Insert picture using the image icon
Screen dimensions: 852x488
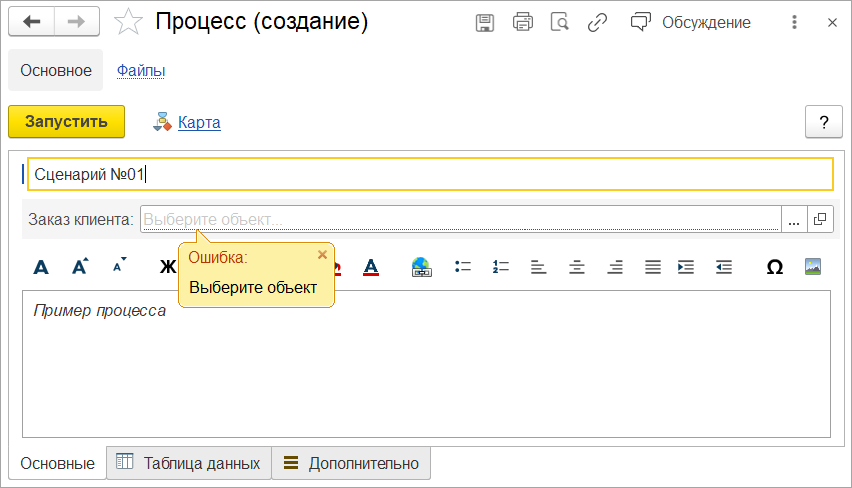(x=813, y=267)
